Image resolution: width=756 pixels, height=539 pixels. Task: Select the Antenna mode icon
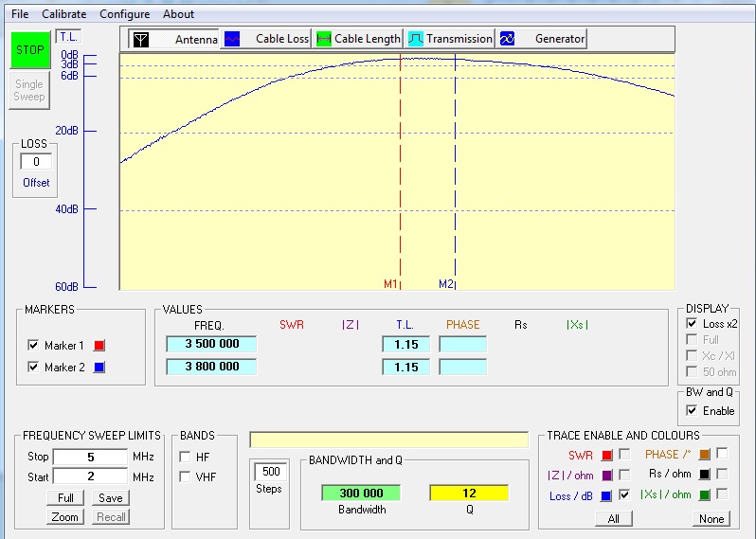(140, 39)
